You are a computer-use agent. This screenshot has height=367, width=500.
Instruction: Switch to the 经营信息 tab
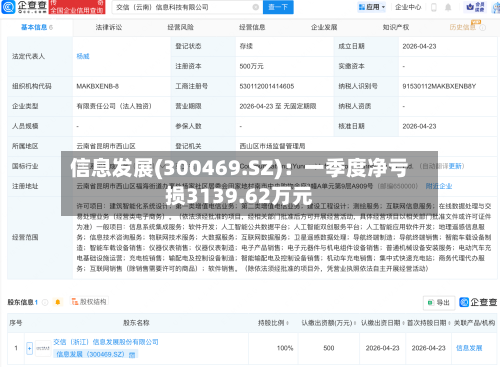pyautogui.click(x=252, y=27)
